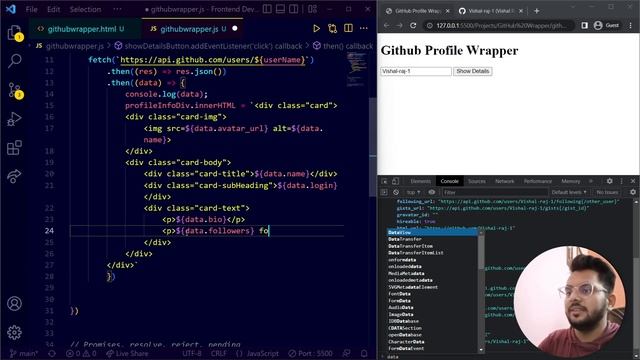The width and height of the screenshot is (640, 360).
Task: Select DataTransfer from autocomplete list
Action: point(433,239)
